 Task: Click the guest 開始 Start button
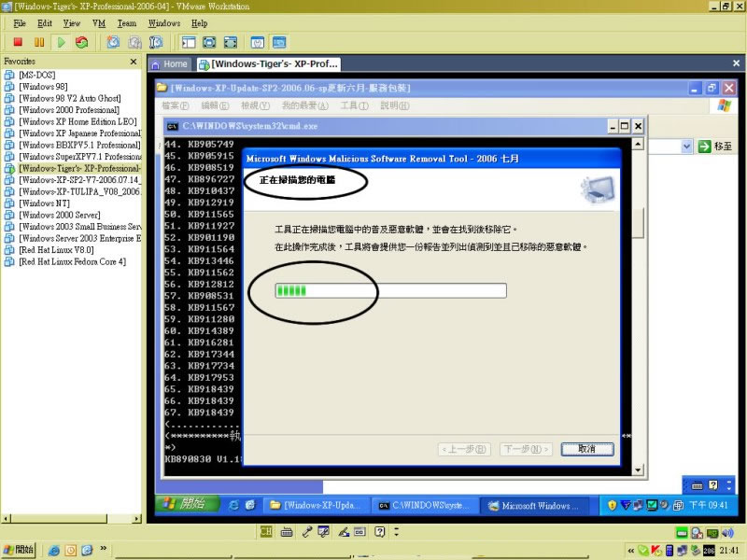point(187,504)
